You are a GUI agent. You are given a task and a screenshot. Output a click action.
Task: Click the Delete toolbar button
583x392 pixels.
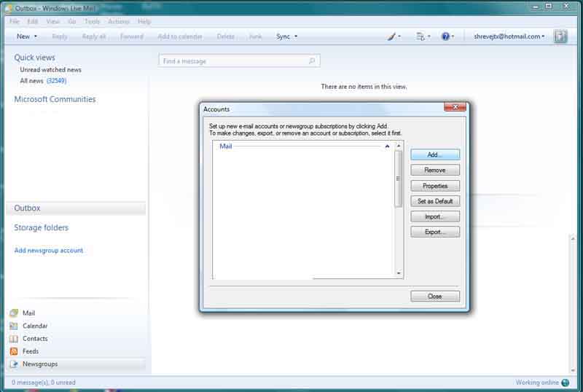pyautogui.click(x=226, y=36)
